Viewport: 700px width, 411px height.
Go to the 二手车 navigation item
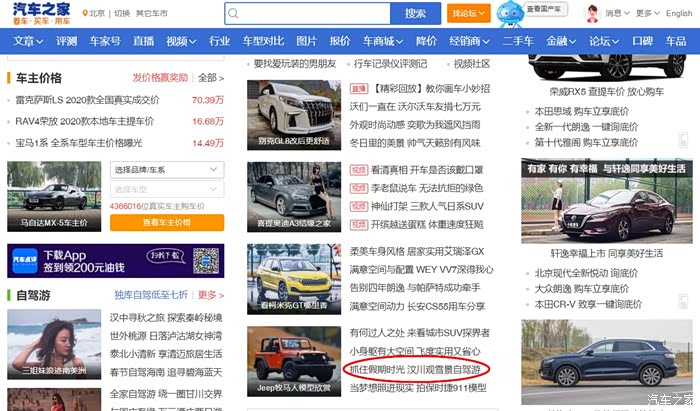tap(517, 41)
